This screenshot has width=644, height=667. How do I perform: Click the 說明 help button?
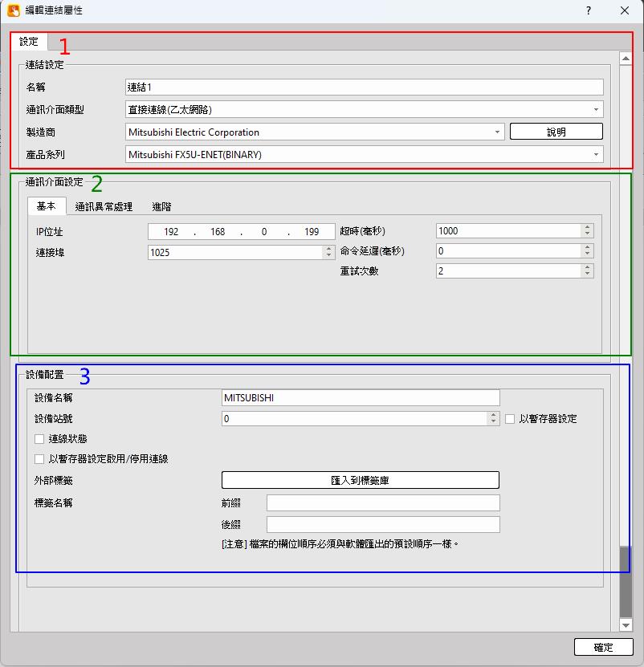pyautogui.click(x=556, y=132)
